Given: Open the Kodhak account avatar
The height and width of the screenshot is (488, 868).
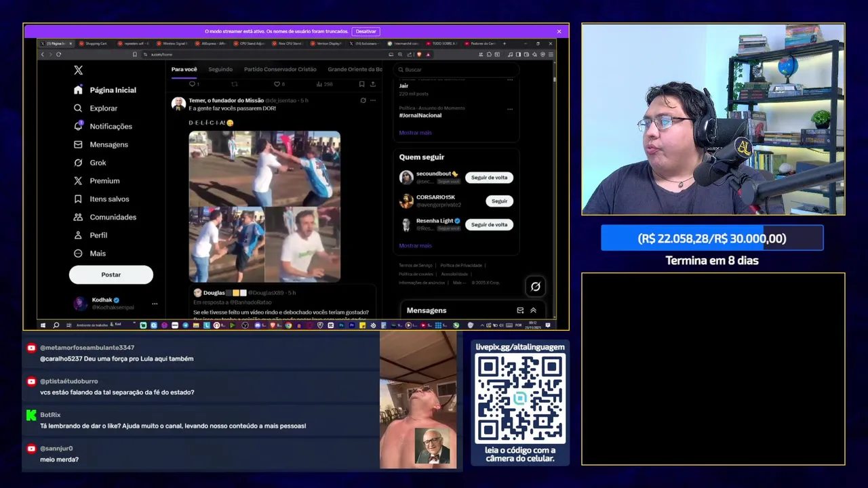Looking at the screenshot, I should pos(81,304).
